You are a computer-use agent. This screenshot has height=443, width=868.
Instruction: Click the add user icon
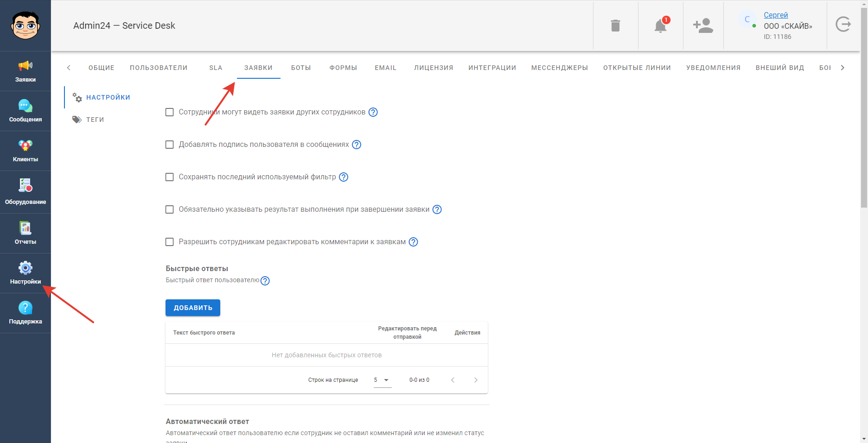pos(703,25)
